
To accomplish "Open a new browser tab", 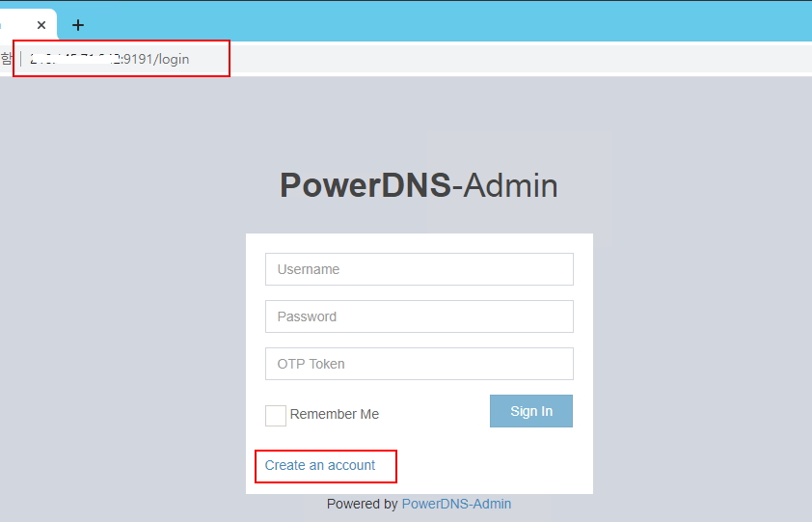I will [x=78, y=25].
